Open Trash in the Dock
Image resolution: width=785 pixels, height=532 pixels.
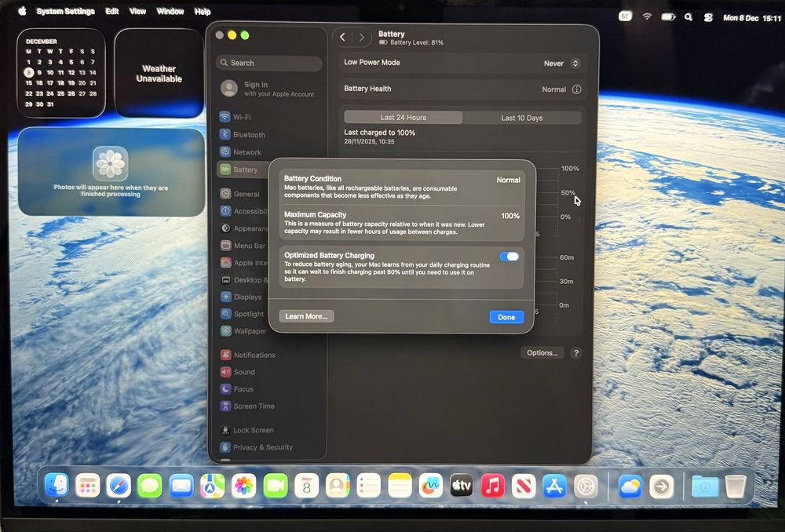pos(735,486)
